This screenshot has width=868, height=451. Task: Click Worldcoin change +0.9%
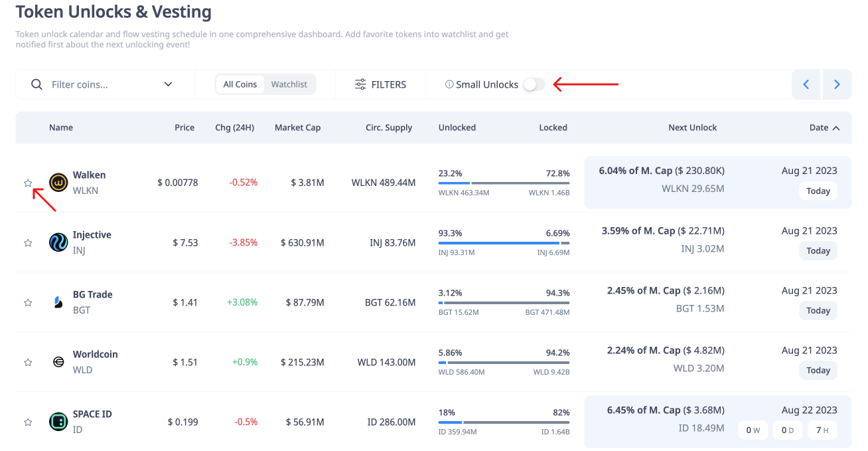click(x=245, y=362)
